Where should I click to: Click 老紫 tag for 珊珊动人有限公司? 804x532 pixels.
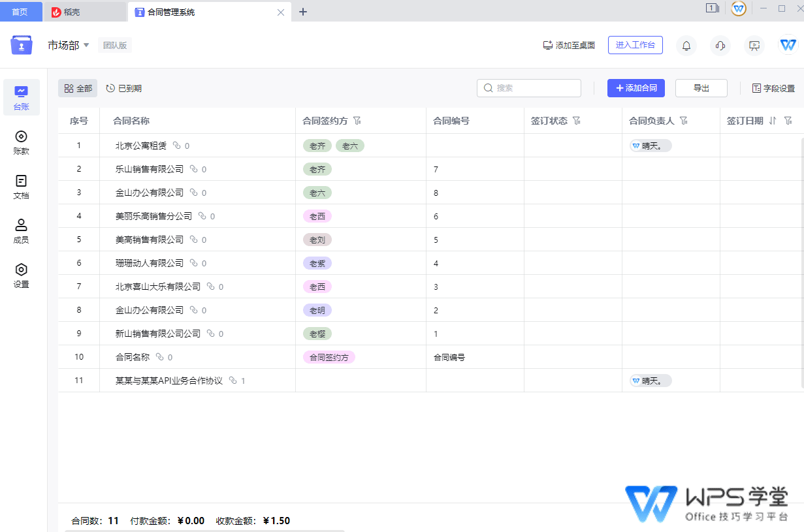pyautogui.click(x=317, y=263)
